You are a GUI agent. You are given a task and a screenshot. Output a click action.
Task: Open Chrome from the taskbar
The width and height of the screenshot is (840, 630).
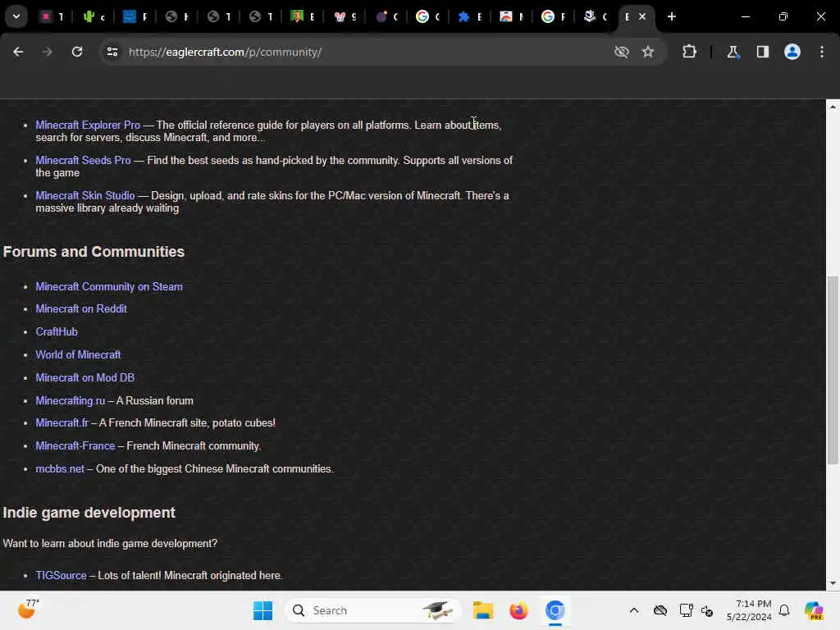click(x=555, y=610)
